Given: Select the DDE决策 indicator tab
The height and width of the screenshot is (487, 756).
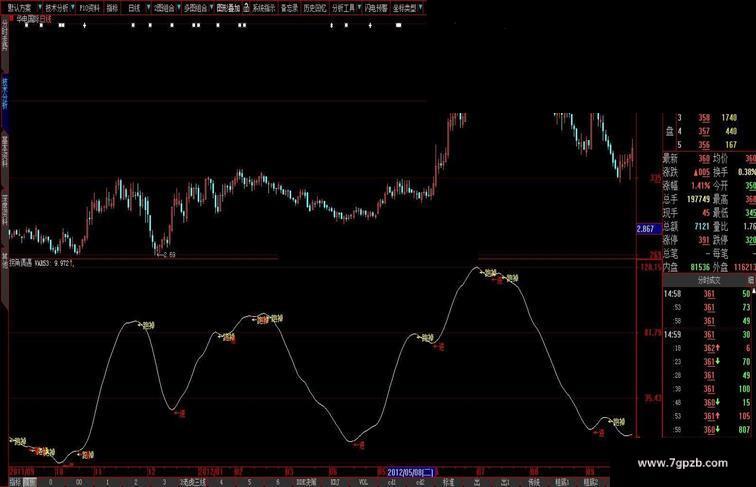Looking at the screenshot, I should (306, 482).
